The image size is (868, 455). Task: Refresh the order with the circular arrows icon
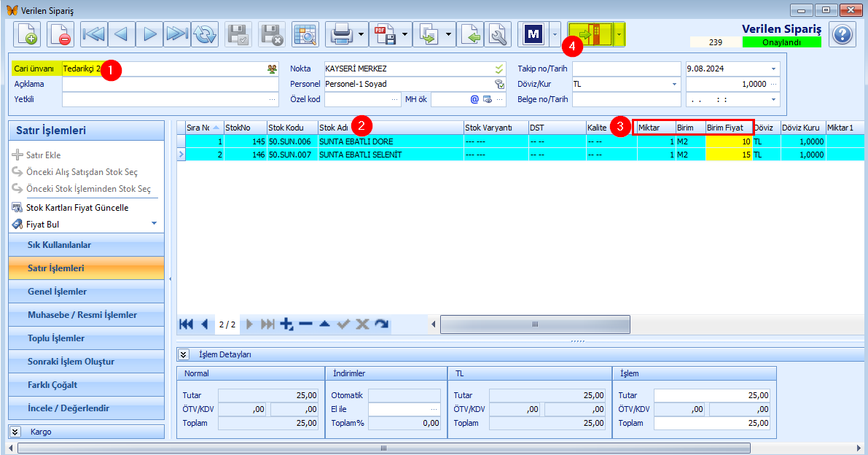pyautogui.click(x=205, y=34)
